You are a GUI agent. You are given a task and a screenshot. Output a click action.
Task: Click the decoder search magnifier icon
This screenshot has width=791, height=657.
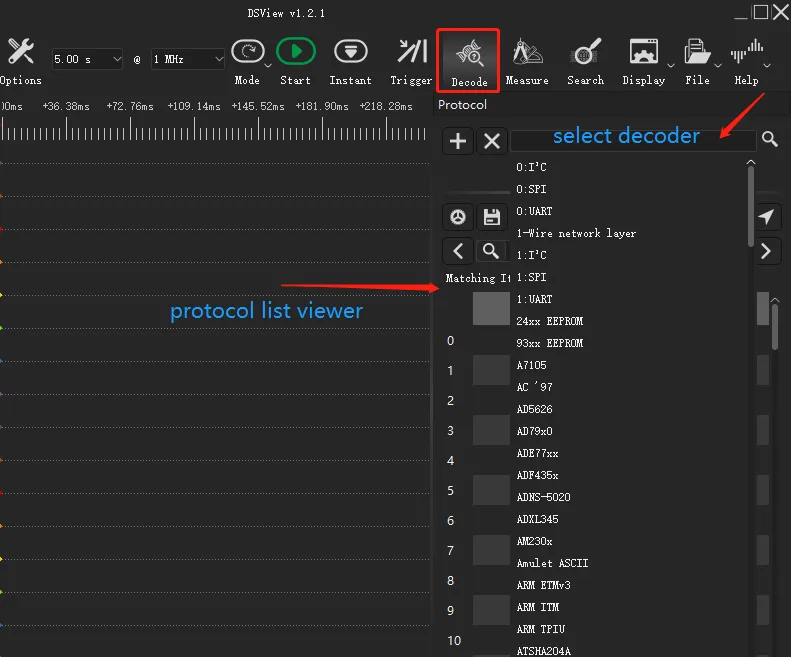[769, 139]
